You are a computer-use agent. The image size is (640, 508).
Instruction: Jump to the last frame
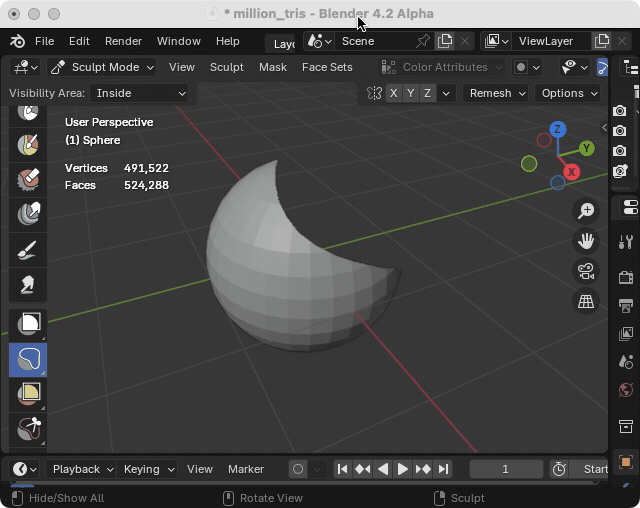click(x=443, y=469)
